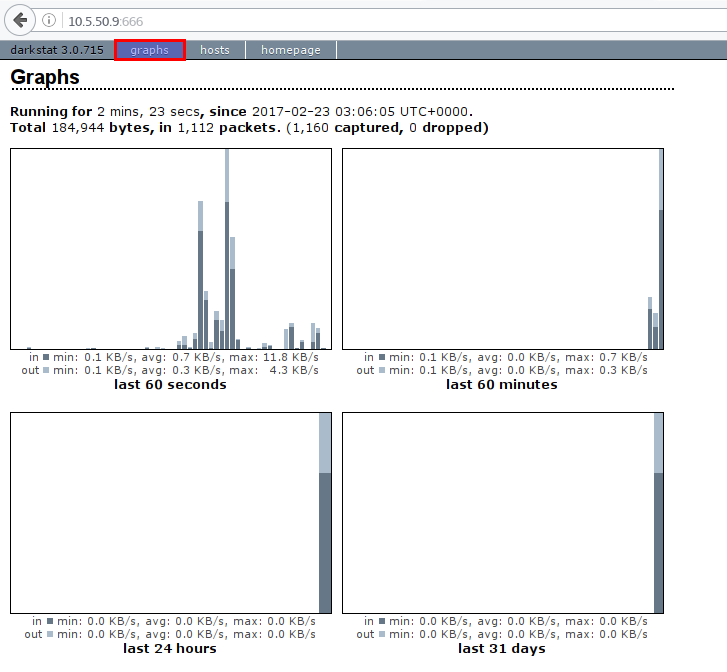Select the 'max: 11.8 KB/s' inbound value
The width and height of the screenshot is (727, 672).
tap(274, 358)
